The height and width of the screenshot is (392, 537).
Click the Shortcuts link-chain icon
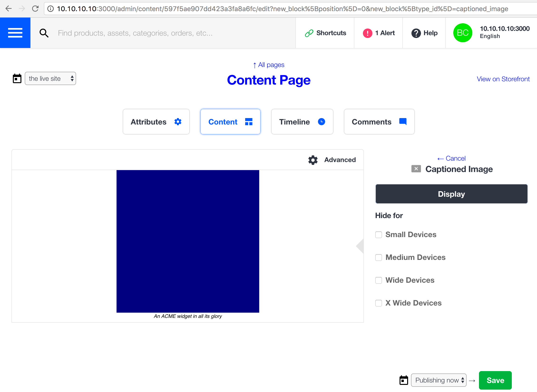pyautogui.click(x=309, y=33)
